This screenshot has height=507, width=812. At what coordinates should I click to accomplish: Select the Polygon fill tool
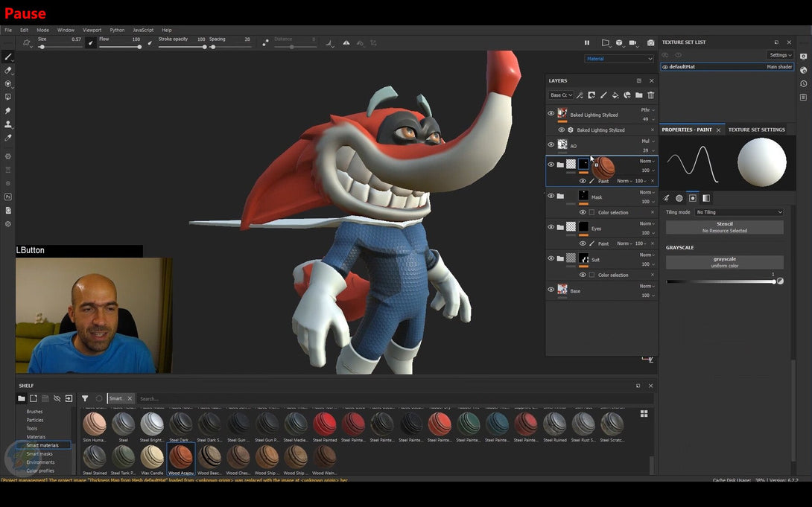[x=7, y=98]
